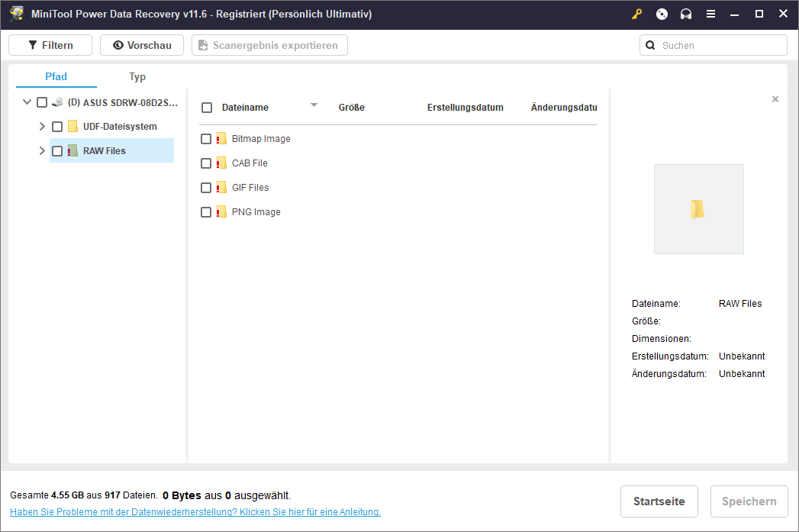The image size is (799, 532).
Task: Open the data recovery help guide link
Action: click(195, 512)
